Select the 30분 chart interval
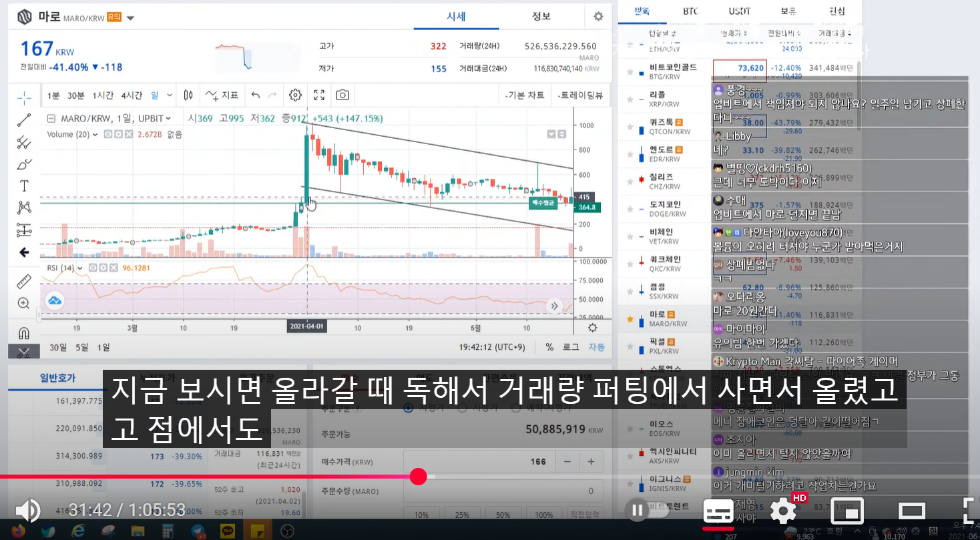Viewport: 980px width, 540px height. pos(75,95)
